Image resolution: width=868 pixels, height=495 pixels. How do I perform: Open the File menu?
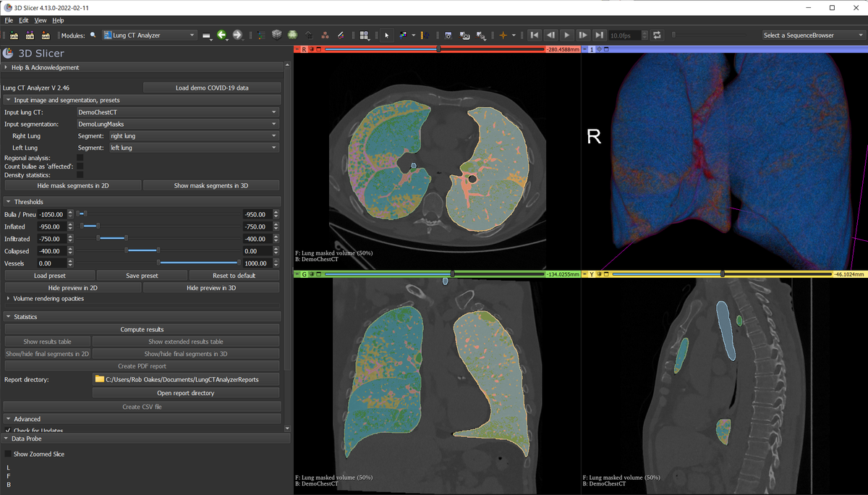(9, 20)
